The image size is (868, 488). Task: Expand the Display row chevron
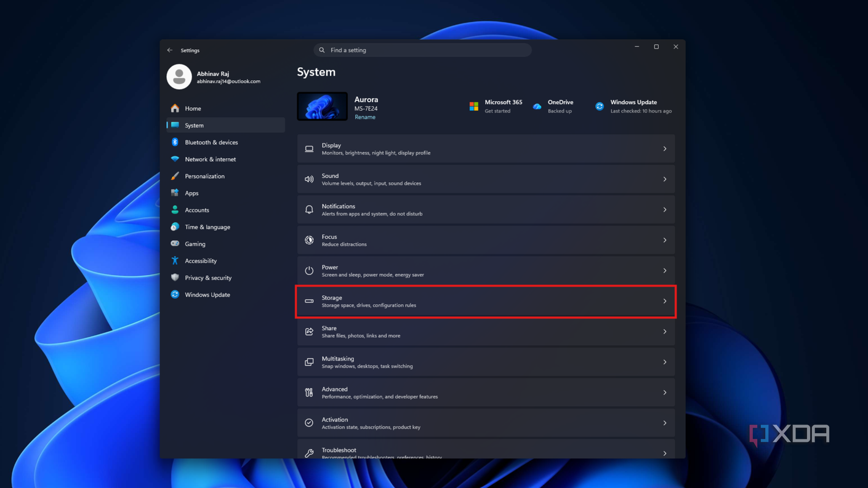[665, 149]
